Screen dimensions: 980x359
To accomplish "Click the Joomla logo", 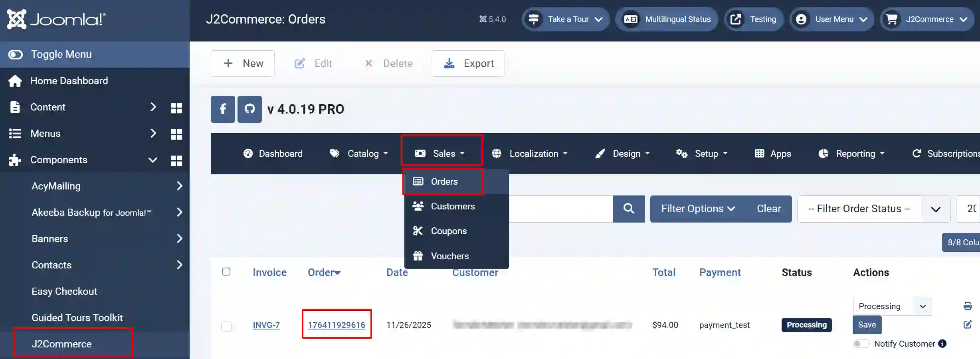I will coord(56,19).
